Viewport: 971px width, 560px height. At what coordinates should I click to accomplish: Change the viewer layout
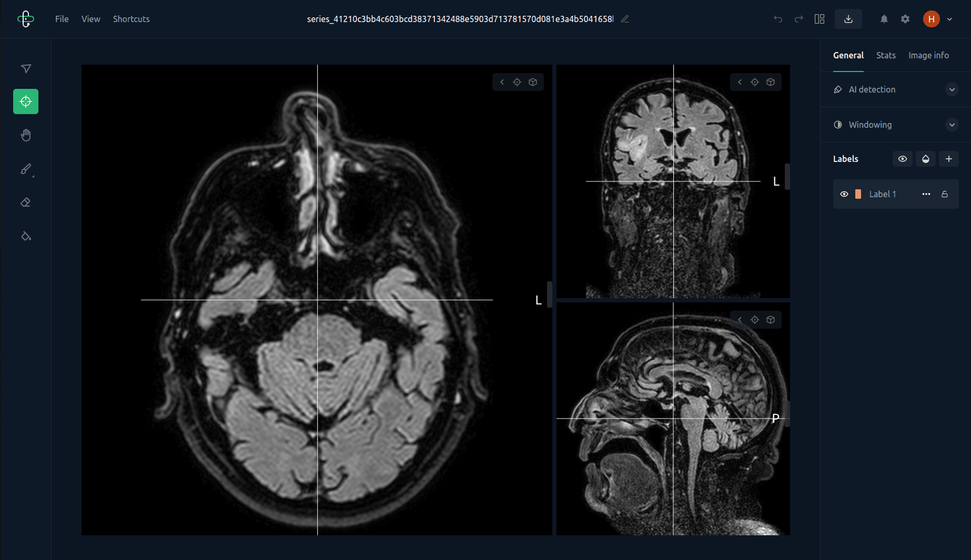point(820,19)
